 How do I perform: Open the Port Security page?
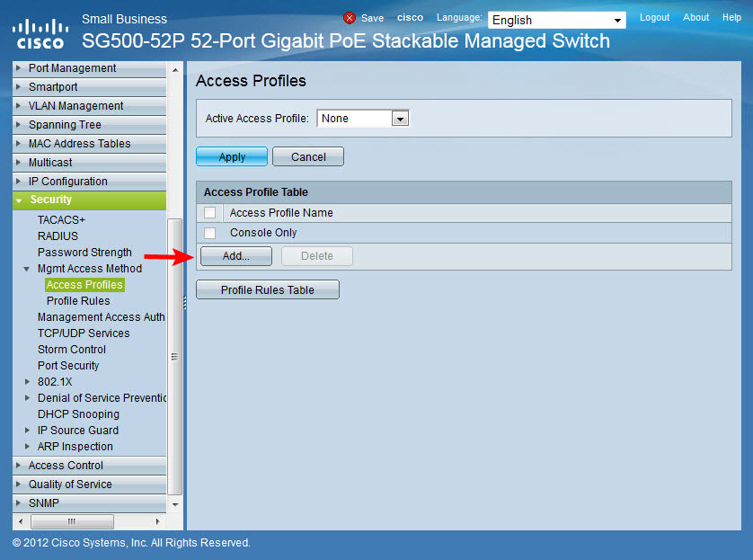click(68, 366)
